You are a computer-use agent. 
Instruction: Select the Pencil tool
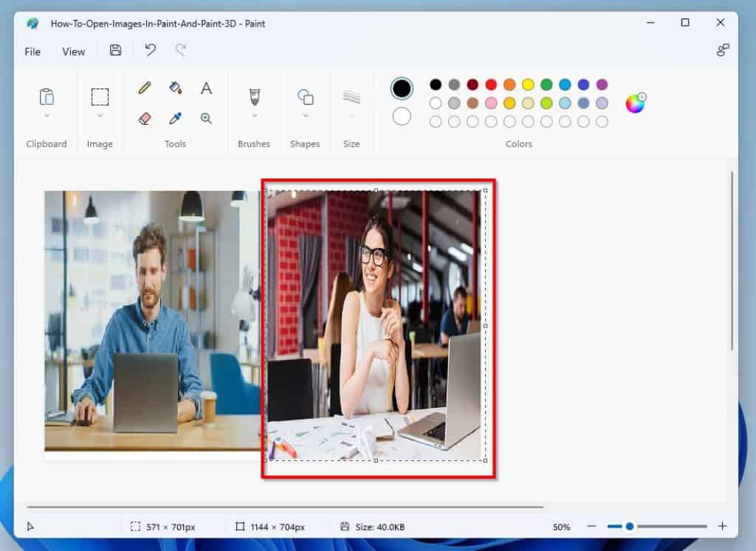coord(145,88)
